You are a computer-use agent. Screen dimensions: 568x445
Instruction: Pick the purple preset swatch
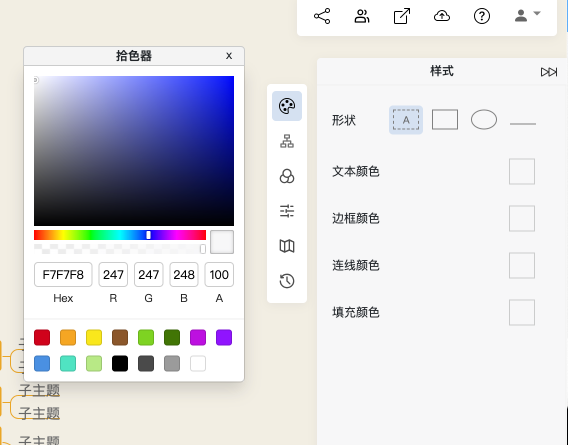(224, 337)
